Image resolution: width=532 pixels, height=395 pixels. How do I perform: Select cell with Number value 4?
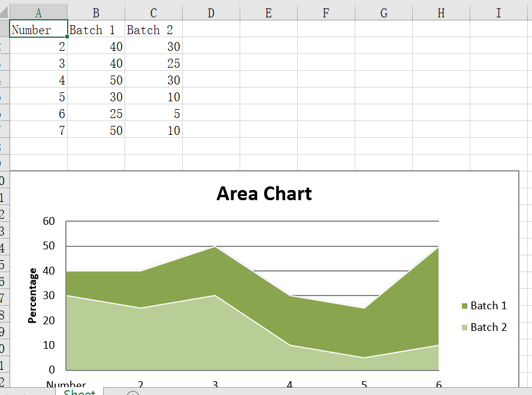[x=39, y=79]
